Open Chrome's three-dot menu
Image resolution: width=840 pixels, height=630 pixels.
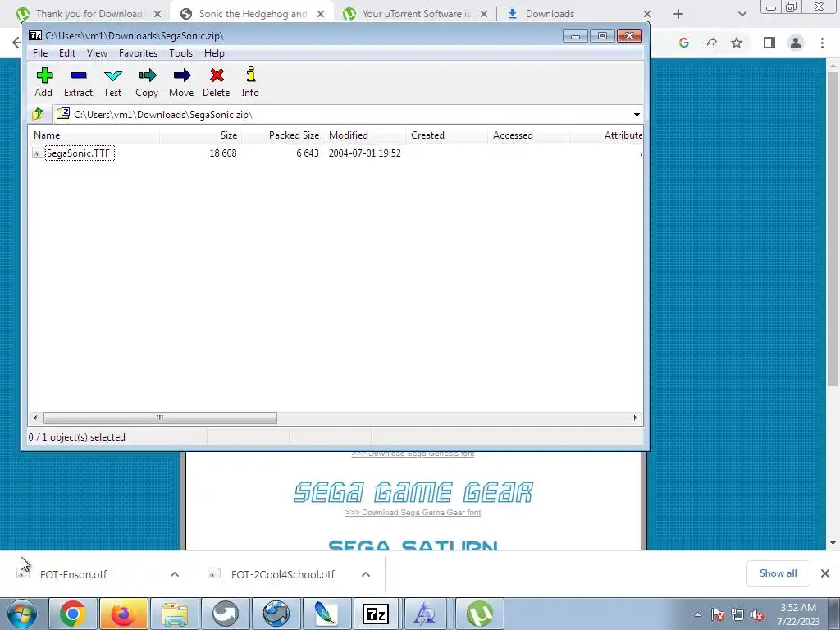[x=822, y=43]
